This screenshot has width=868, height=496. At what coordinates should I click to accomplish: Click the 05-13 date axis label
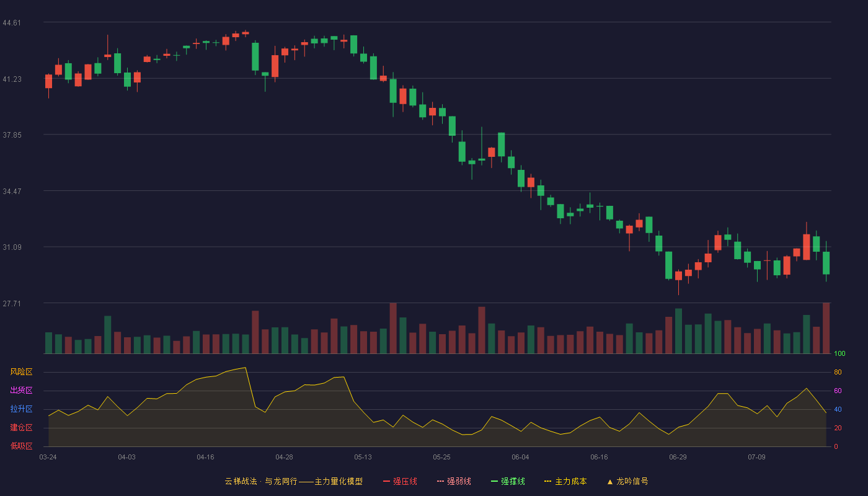(363, 457)
